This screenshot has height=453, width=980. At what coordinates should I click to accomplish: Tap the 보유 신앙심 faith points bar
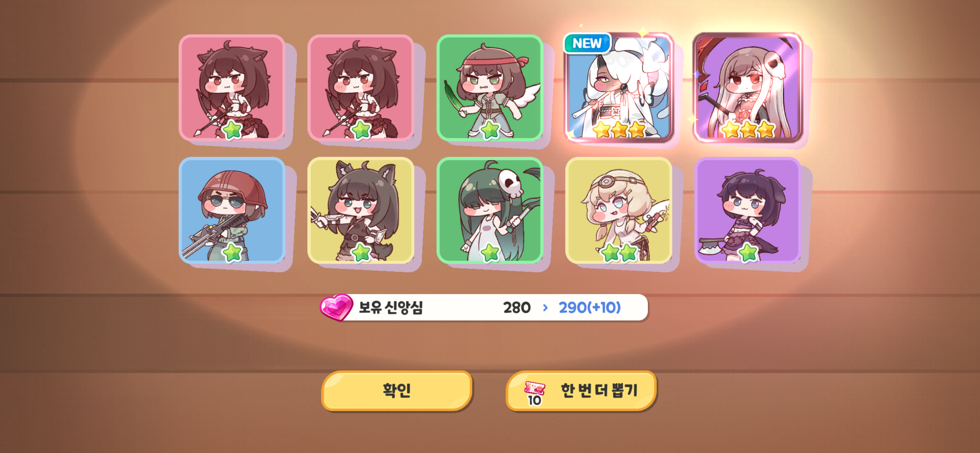coord(484,307)
